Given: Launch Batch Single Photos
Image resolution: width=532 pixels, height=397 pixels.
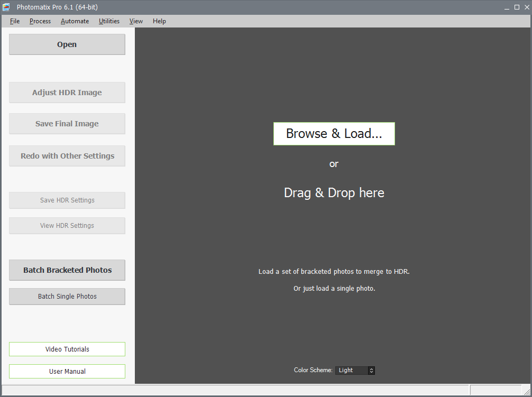Looking at the screenshot, I should coord(67,297).
